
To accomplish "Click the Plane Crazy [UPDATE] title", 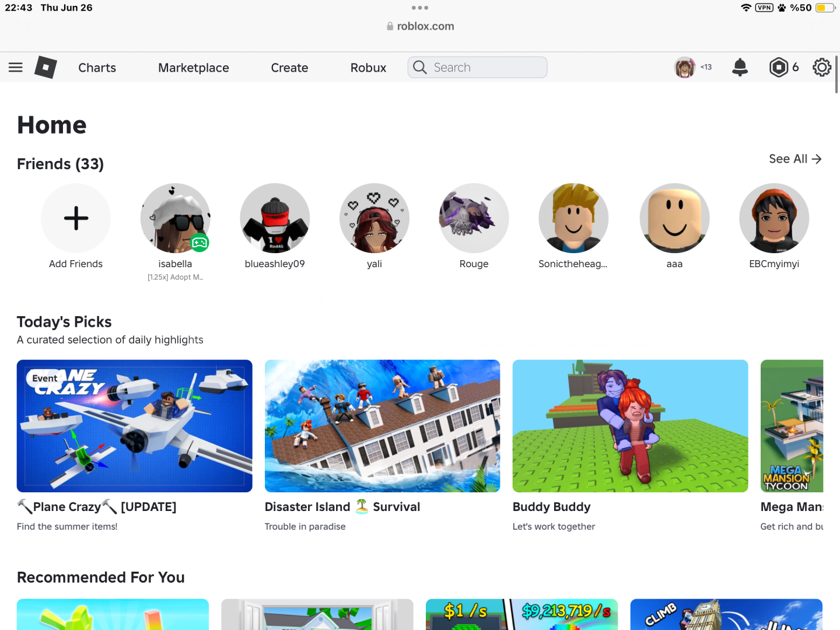I will (x=97, y=507).
